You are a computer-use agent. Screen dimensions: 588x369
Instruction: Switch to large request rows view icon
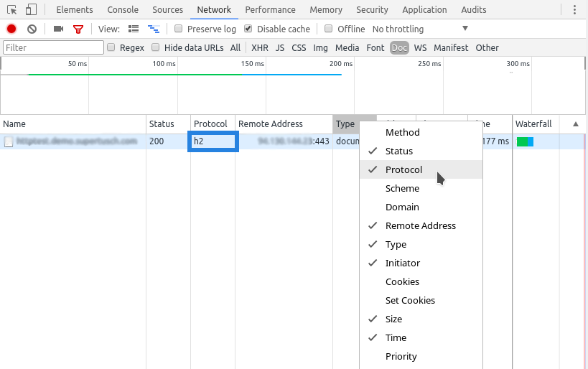coord(134,29)
